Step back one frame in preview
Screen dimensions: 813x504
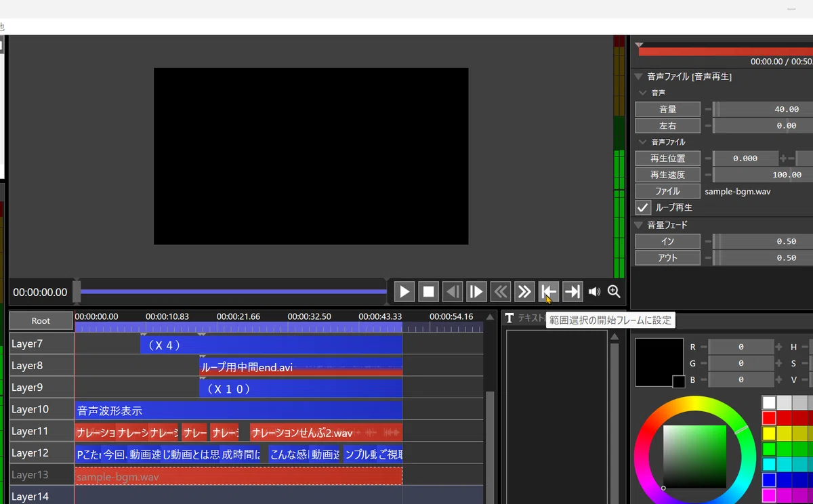pyautogui.click(x=453, y=292)
